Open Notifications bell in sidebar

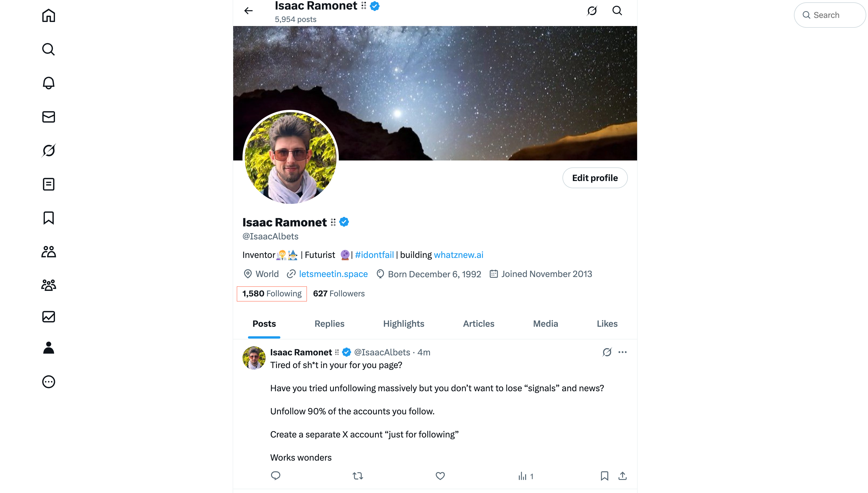[48, 83]
